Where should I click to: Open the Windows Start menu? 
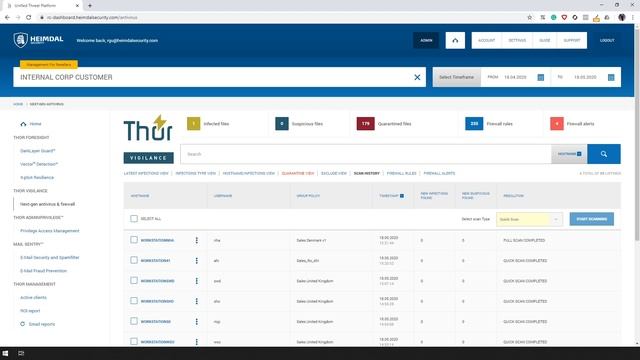(5, 353)
